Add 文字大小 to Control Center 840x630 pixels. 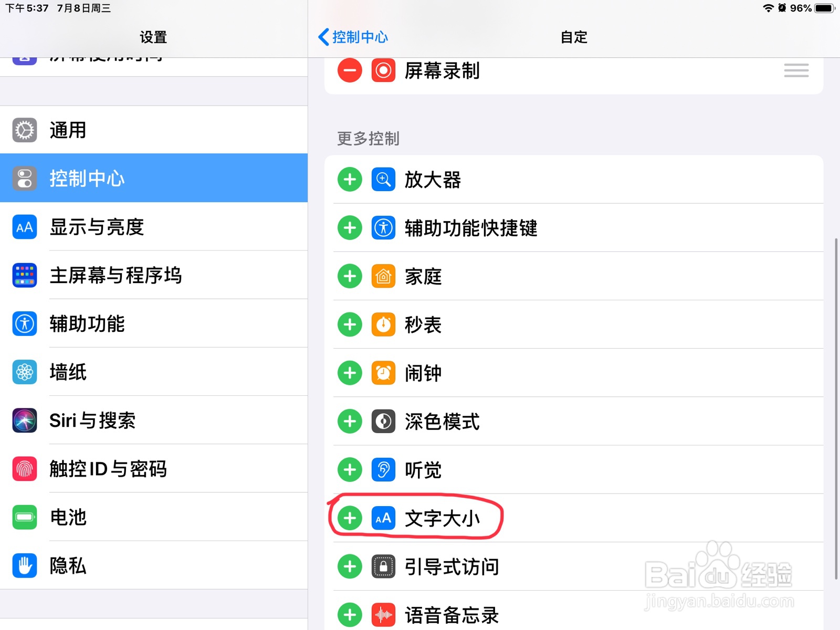(349, 518)
